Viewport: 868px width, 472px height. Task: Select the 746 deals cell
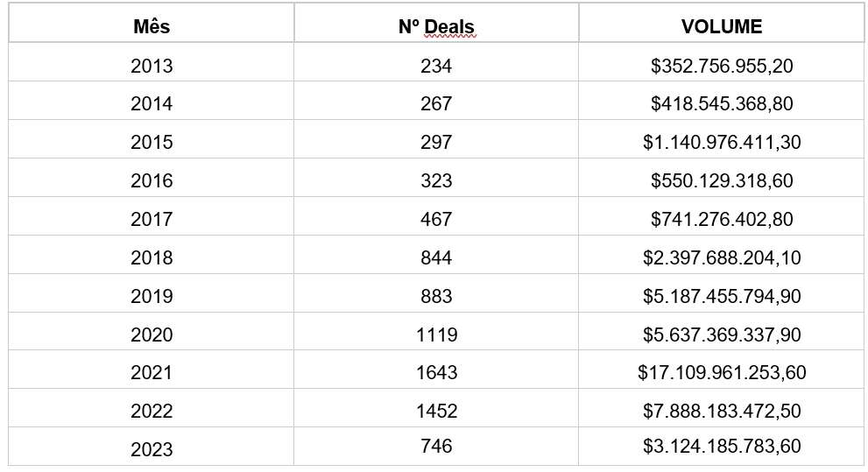coord(436,447)
